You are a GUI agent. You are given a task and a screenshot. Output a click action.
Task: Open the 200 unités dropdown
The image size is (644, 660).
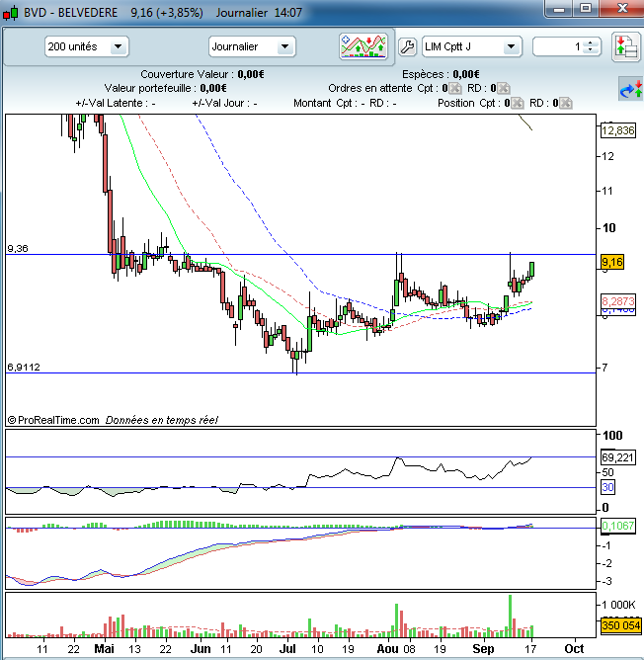coord(86,46)
